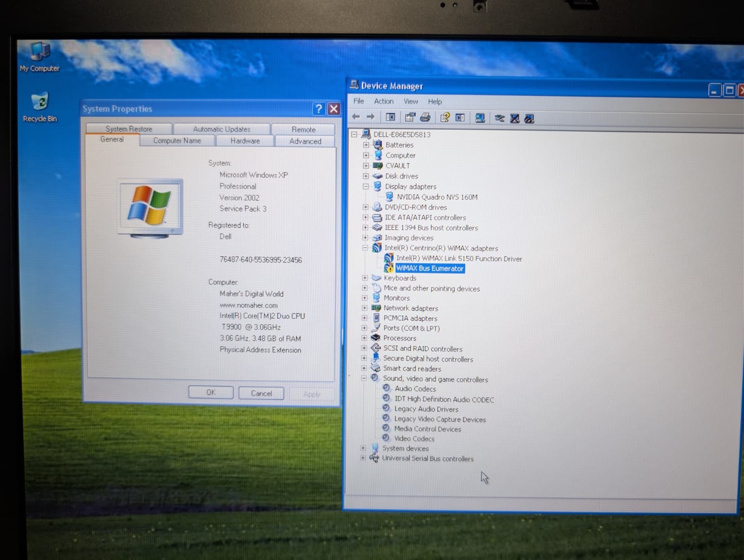Screen dimensions: 744x560
Task: Select Legacy Video Capture Devices entry
Action: [440, 419]
